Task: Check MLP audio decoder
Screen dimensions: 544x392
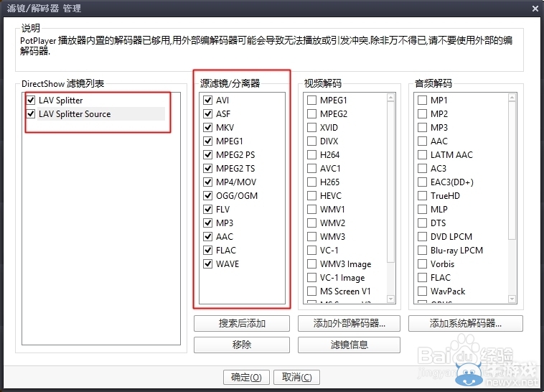Action: [x=422, y=210]
